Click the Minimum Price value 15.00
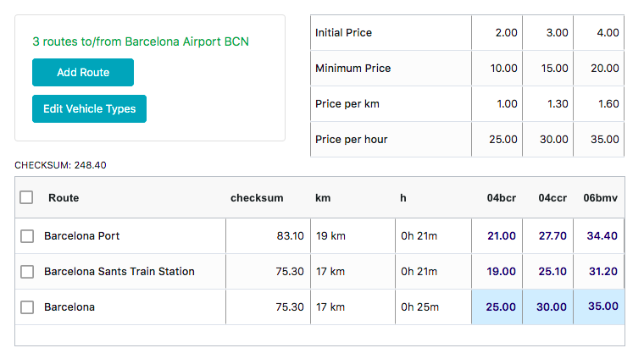This screenshot has height=359, width=644. tap(554, 69)
